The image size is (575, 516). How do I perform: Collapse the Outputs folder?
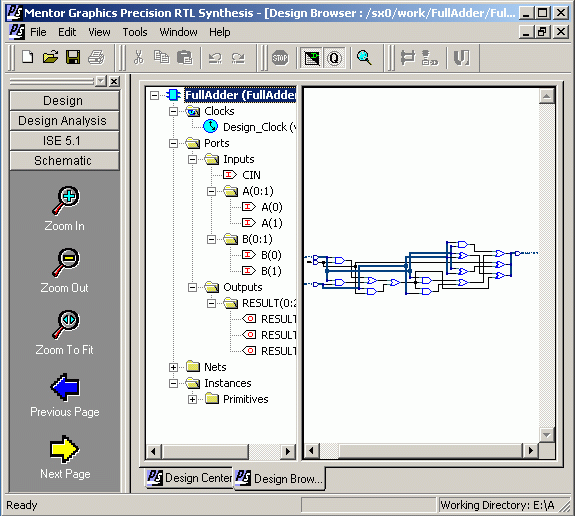click(193, 287)
